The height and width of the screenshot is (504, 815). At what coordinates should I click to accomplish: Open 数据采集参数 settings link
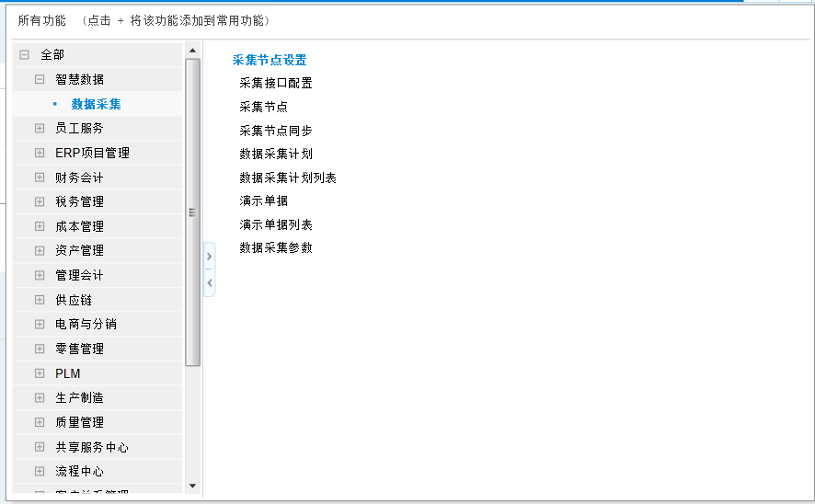tap(275, 247)
